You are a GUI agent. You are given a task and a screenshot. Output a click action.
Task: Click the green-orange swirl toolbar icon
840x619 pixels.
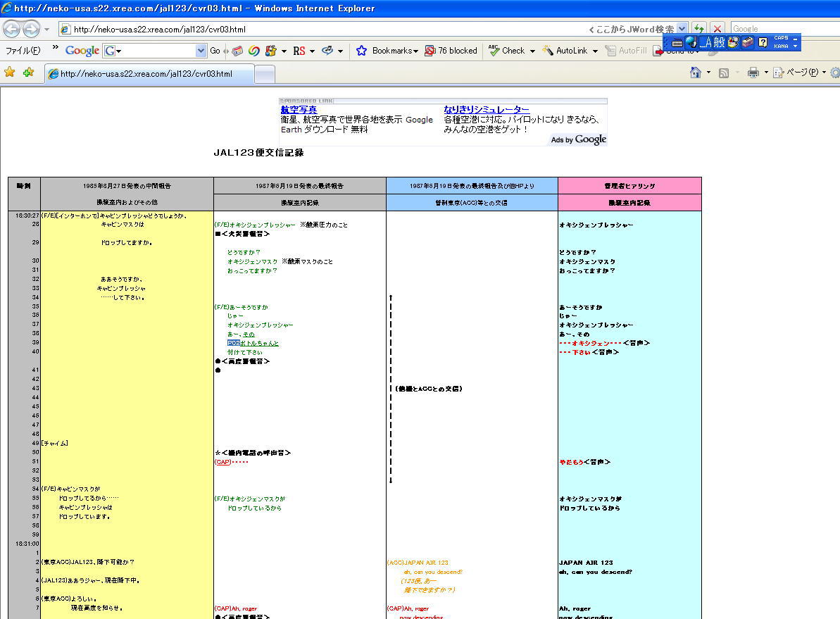tap(254, 51)
